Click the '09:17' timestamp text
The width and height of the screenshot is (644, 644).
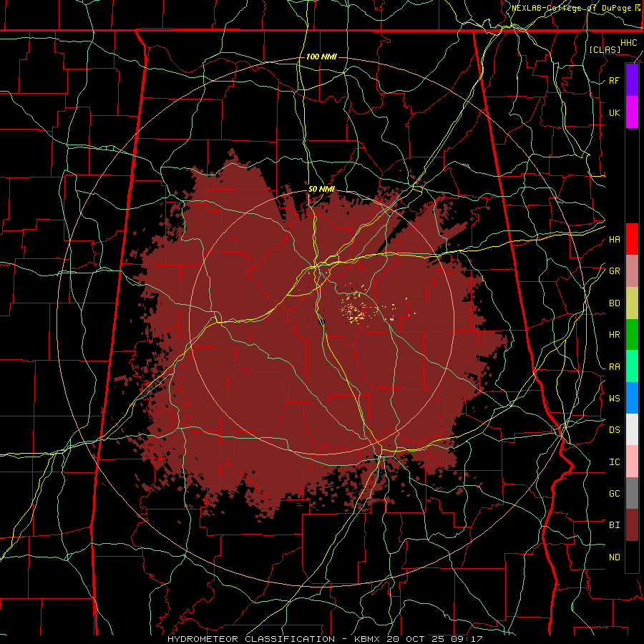coord(468,639)
